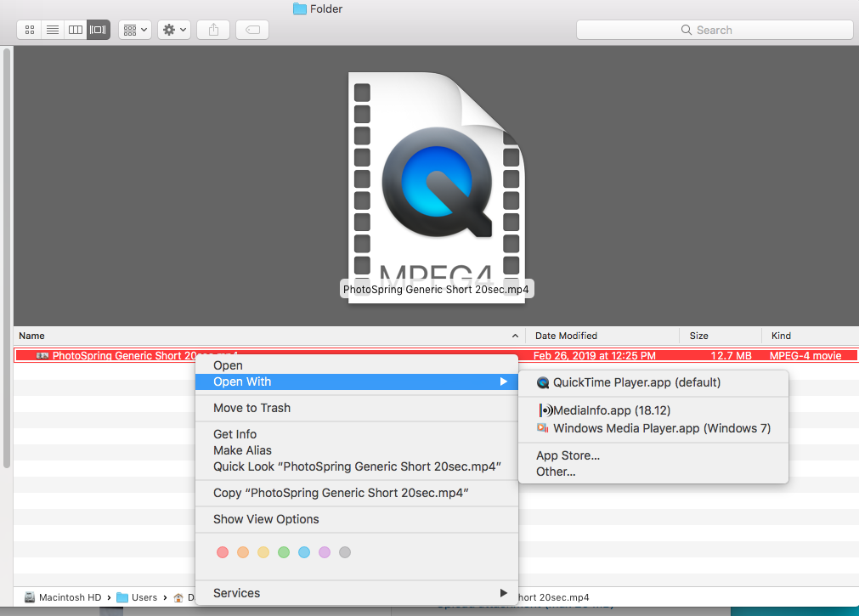Apply the green tag color
Image resolution: width=859 pixels, height=616 pixels.
[x=284, y=552]
